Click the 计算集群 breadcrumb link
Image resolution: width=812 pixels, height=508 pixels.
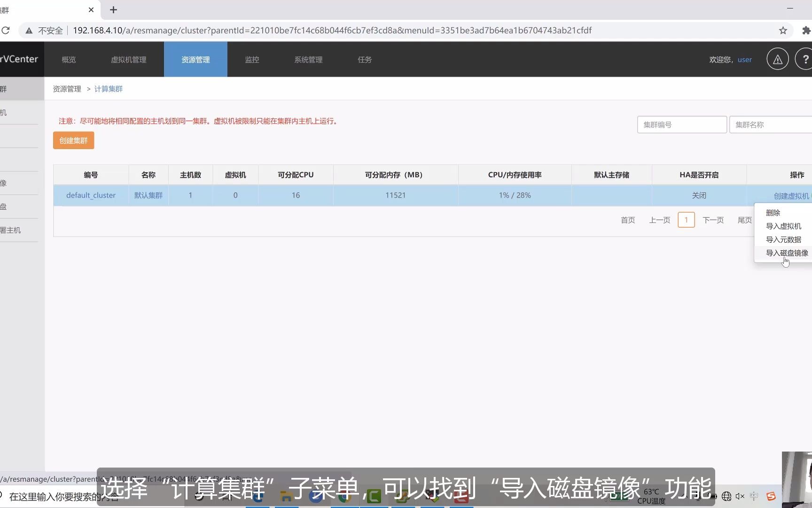[x=109, y=89]
